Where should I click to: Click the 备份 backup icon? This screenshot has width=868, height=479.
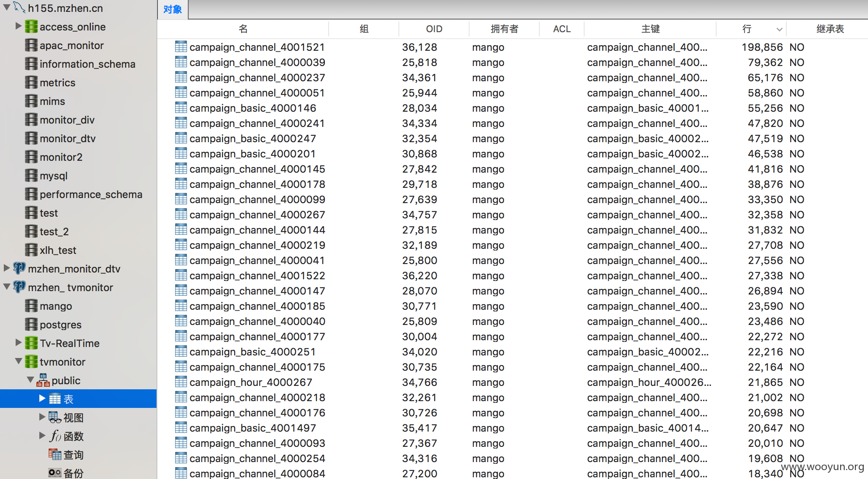click(55, 473)
